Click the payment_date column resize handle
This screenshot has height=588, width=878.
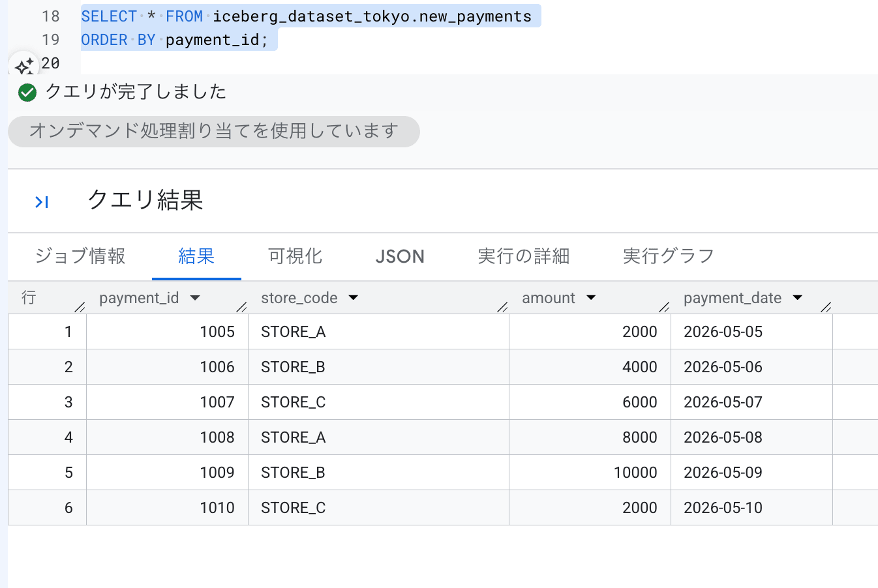pos(826,306)
